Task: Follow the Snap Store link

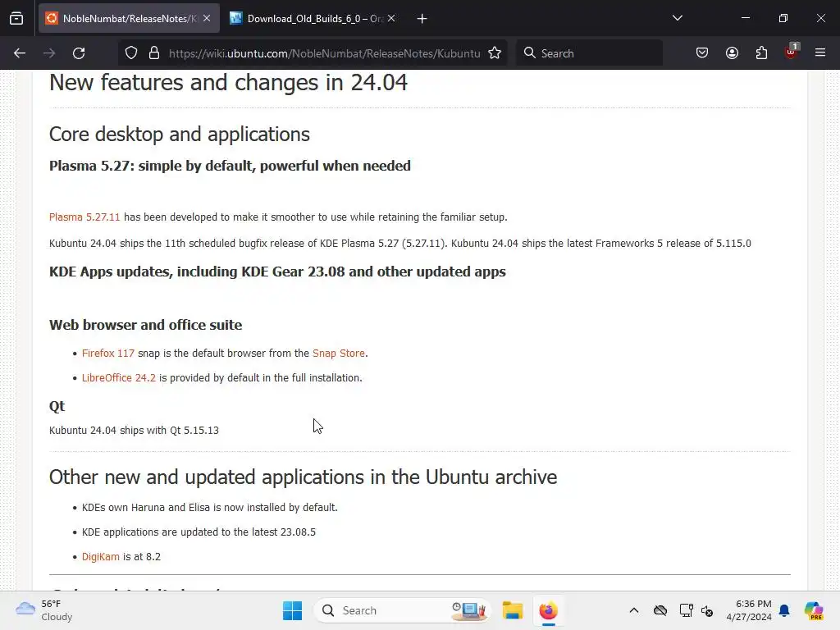Action: tap(339, 353)
